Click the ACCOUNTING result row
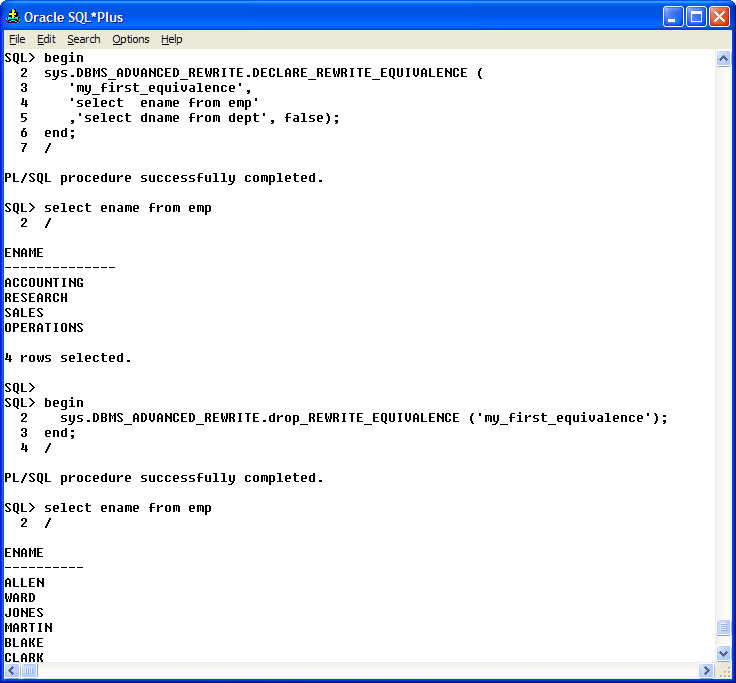 44,283
